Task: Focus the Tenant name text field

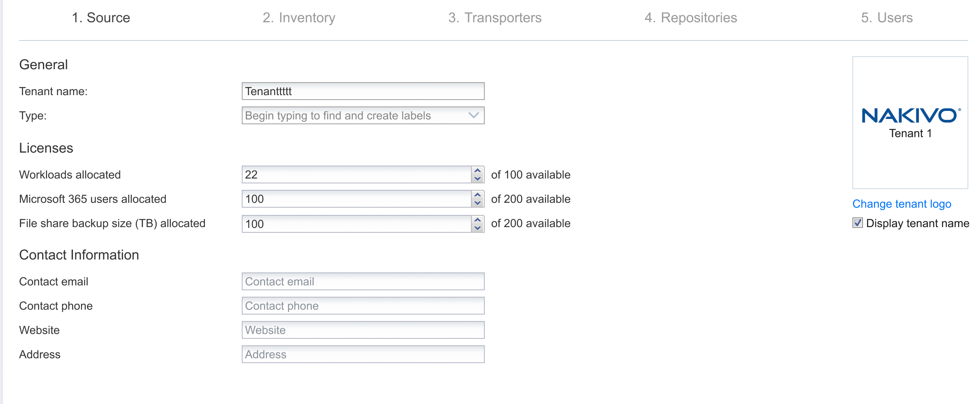Action: (362, 91)
